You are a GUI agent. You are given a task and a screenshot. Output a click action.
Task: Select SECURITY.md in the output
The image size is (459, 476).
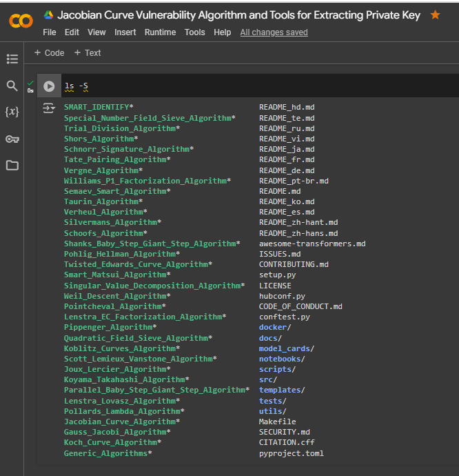(284, 432)
